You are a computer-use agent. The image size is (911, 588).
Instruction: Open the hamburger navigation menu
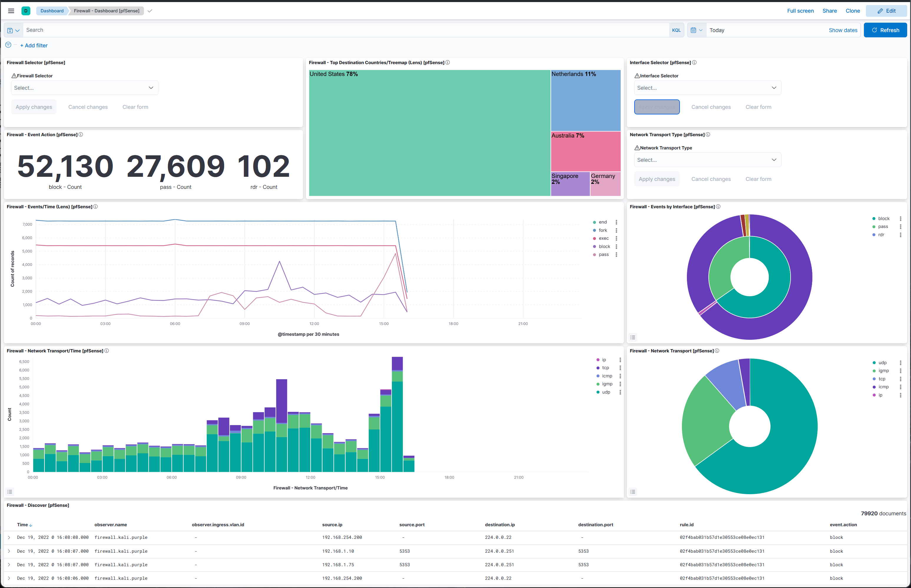[x=11, y=11]
